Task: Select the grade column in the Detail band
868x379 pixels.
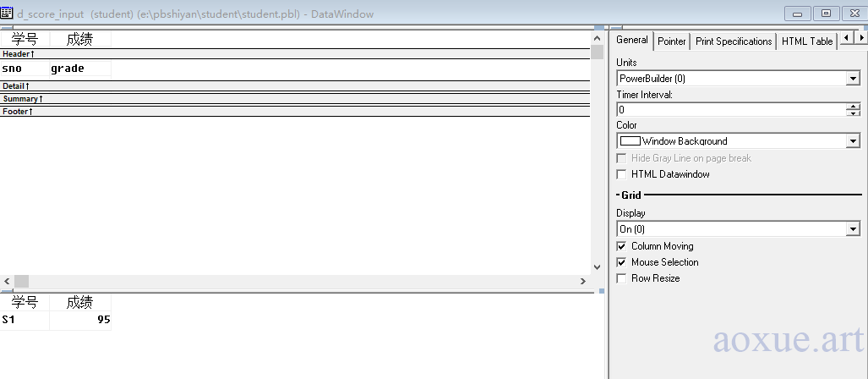Action: pos(79,69)
